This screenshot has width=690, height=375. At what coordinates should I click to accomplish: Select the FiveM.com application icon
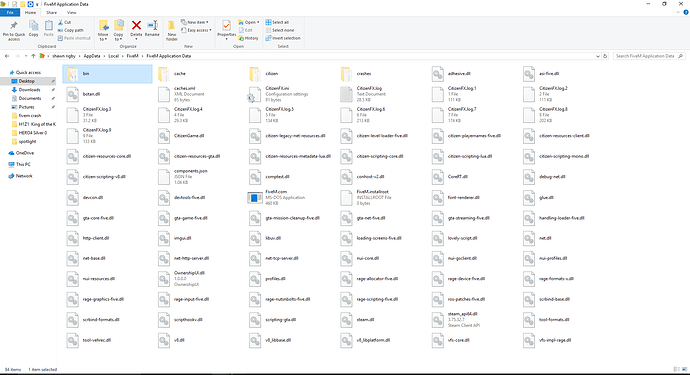coord(255,198)
